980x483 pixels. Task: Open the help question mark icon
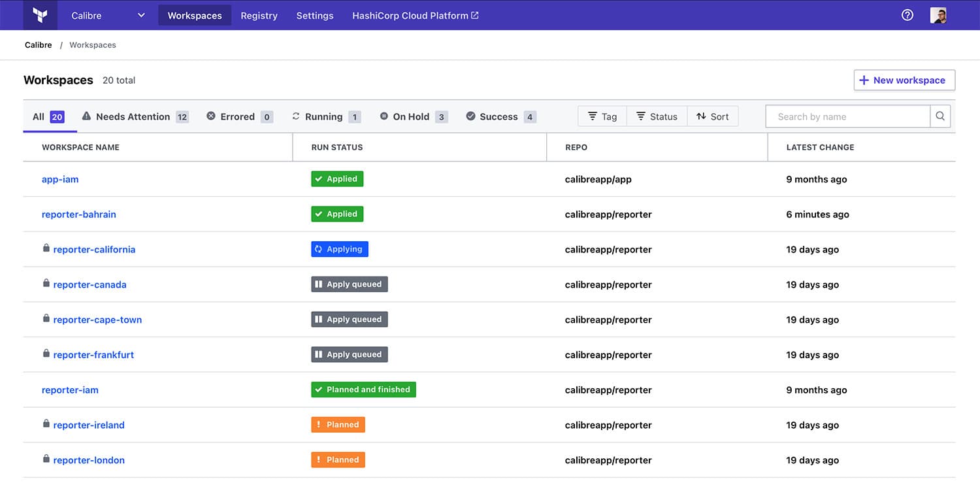pyautogui.click(x=907, y=14)
